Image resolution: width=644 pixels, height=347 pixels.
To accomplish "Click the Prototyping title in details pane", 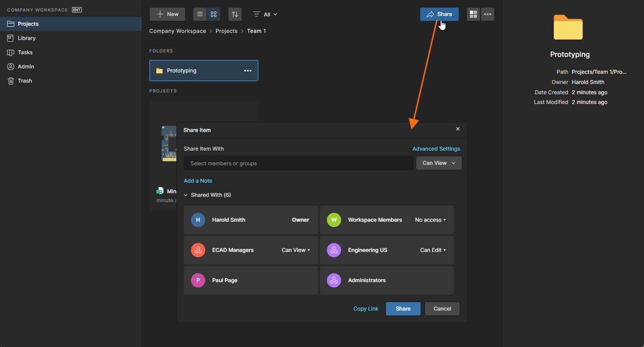I will 570,55.
